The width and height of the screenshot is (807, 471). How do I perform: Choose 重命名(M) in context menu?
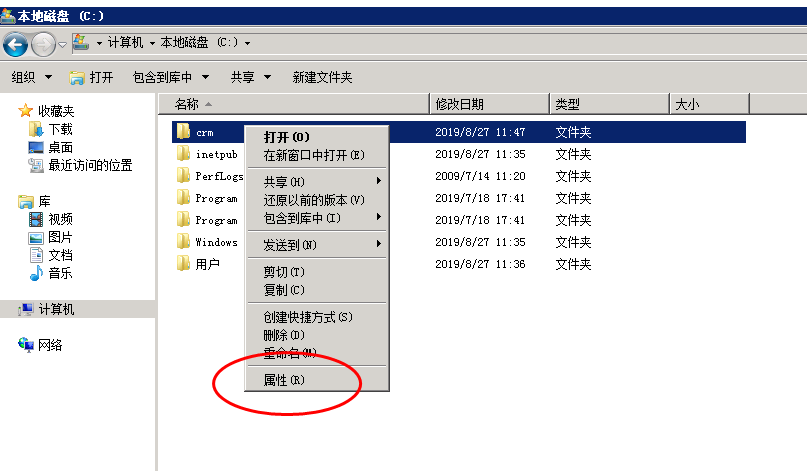317,353
